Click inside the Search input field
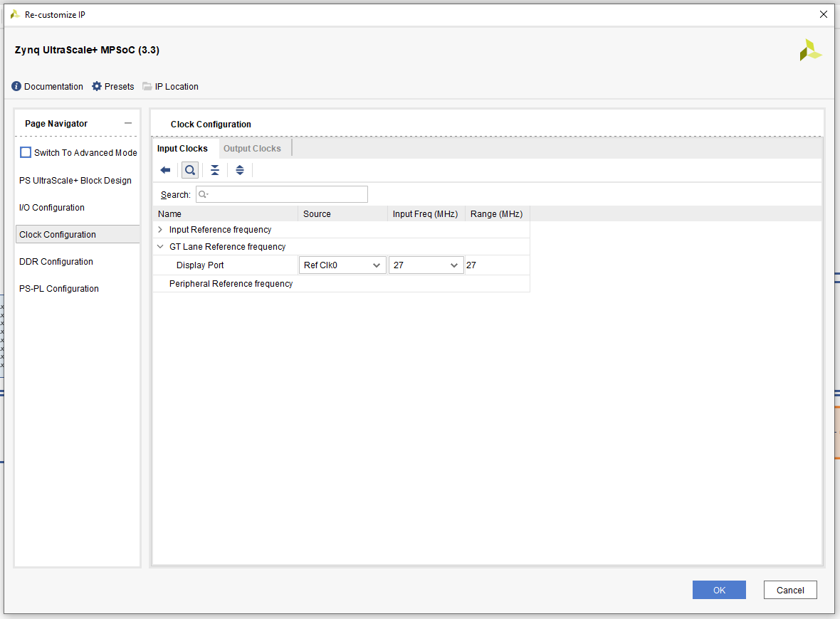Screen dimensions: 840x619 click(282, 194)
